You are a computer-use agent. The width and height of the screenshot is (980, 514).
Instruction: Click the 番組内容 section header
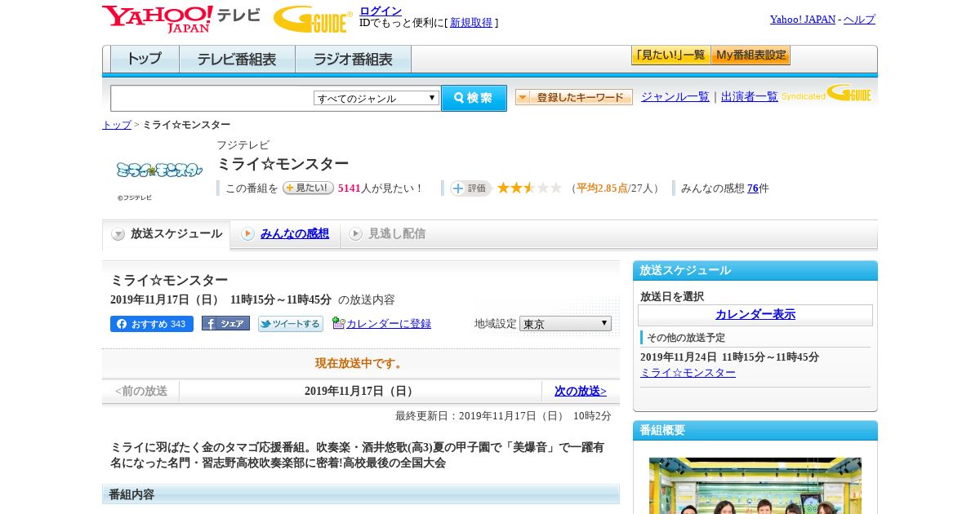pos(361,494)
